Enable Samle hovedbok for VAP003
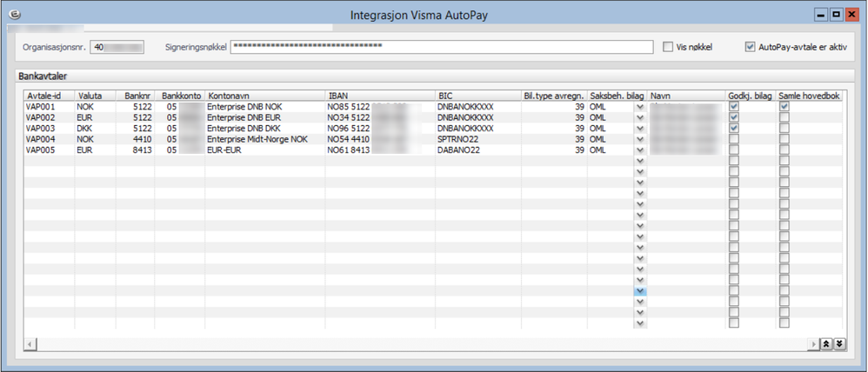This screenshot has height=372, width=868. (x=785, y=128)
